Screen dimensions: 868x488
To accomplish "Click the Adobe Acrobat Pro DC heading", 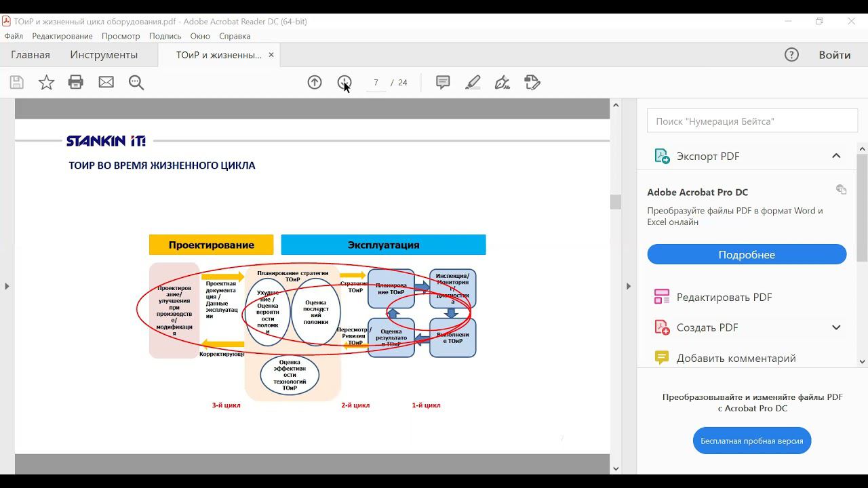I will pyautogui.click(x=698, y=192).
